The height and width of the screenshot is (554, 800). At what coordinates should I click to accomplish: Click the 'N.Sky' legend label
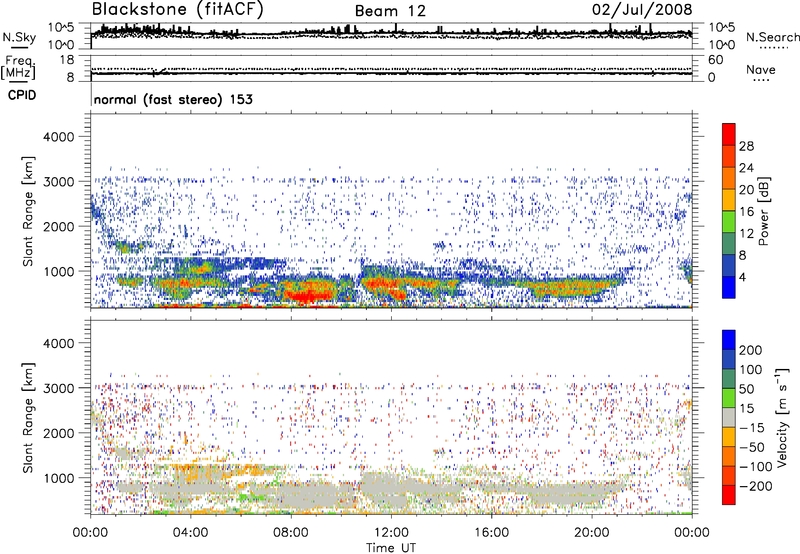tap(19, 37)
